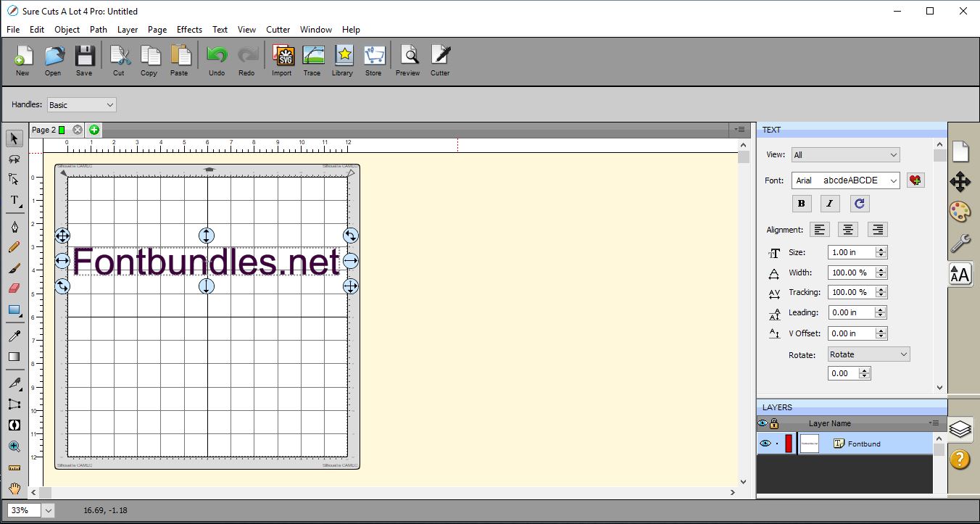Open the Store
Image resolution: width=980 pixels, height=524 pixels.
pos(373,61)
